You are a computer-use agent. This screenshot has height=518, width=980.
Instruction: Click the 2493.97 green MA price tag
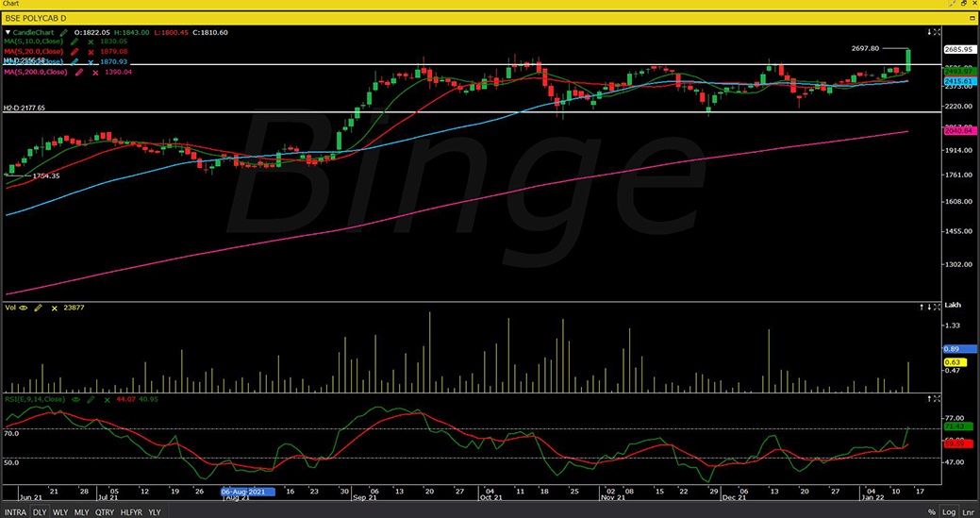[x=959, y=72]
